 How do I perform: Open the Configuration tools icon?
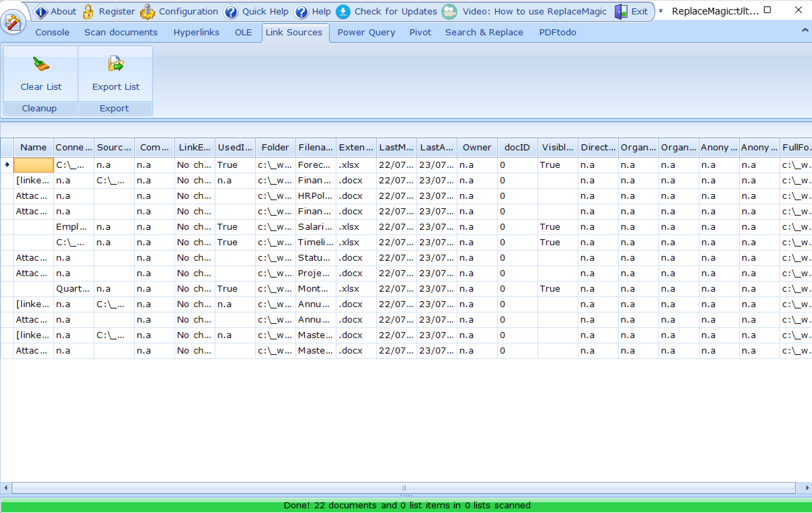pos(147,11)
